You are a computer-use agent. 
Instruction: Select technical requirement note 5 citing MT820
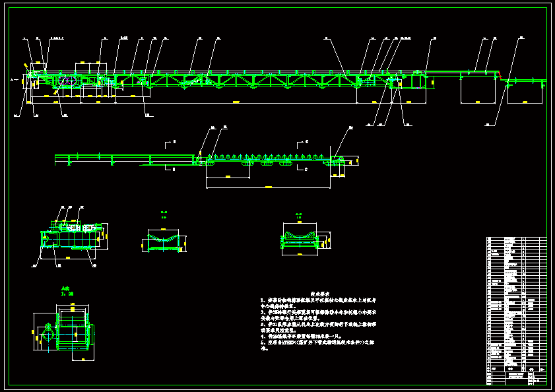[317, 346]
